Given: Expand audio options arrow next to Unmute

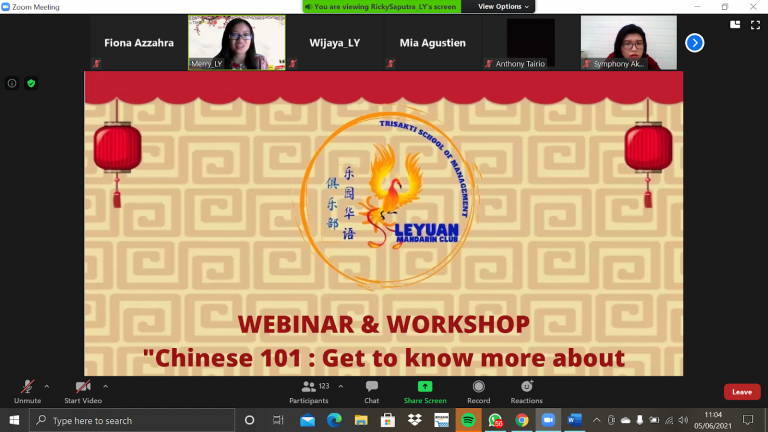Looking at the screenshot, I should click(x=47, y=386).
